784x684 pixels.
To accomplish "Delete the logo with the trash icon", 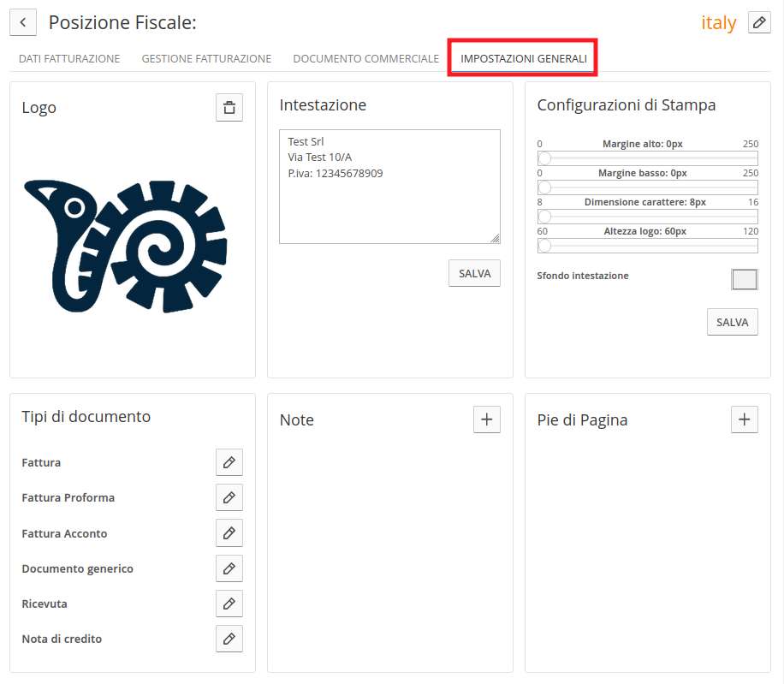I will (x=229, y=108).
